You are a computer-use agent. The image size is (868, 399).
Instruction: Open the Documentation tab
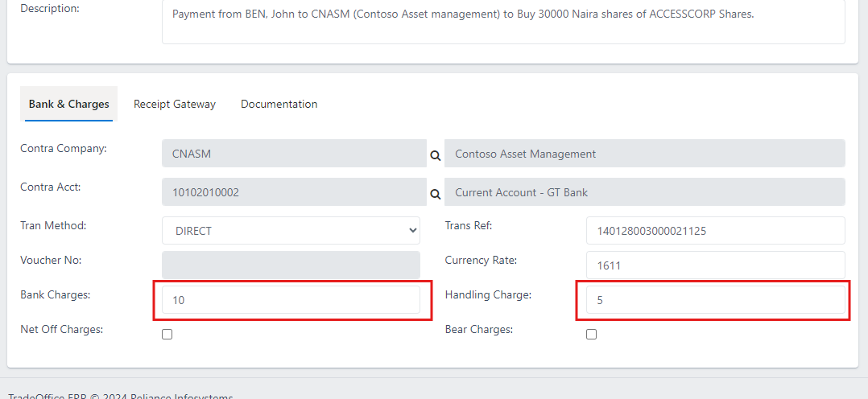(x=279, y=104)
